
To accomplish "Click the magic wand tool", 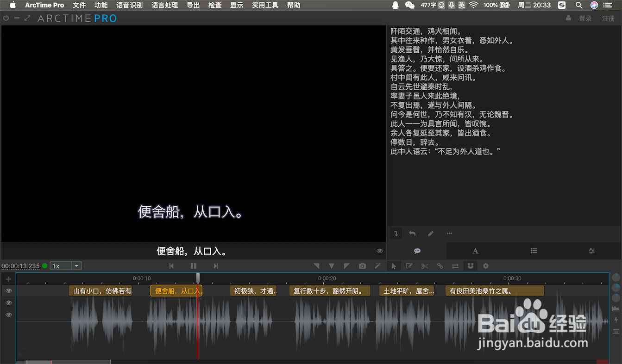I will [377, 266].
